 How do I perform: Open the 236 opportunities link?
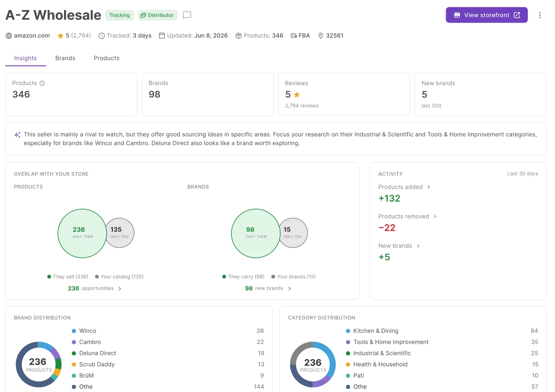pos(95,288)
